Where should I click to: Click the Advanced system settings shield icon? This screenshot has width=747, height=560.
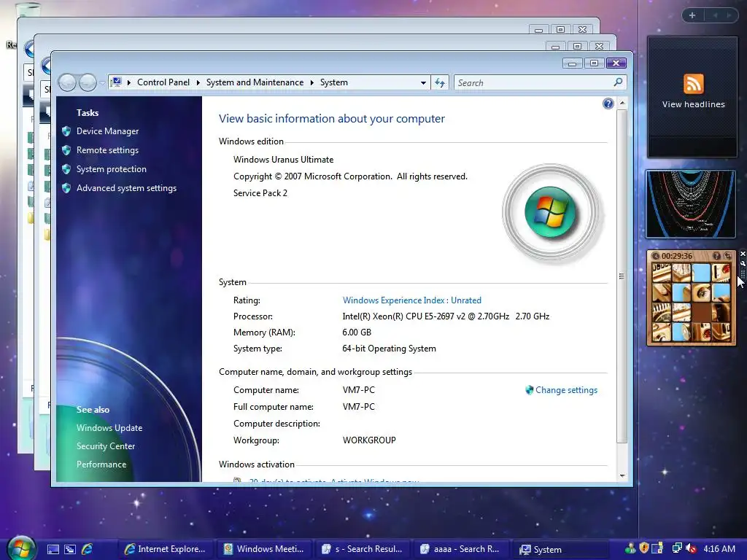[66, 188]
